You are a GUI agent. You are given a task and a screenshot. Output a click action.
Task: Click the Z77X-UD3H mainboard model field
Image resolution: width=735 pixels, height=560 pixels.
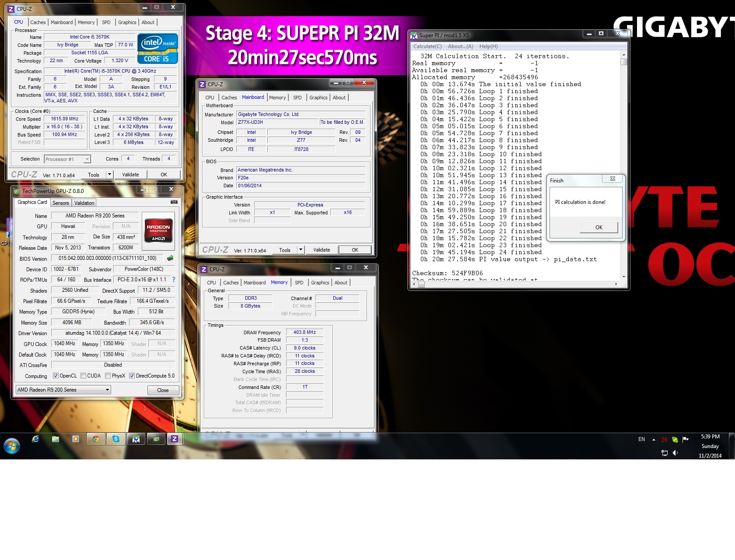277,122
